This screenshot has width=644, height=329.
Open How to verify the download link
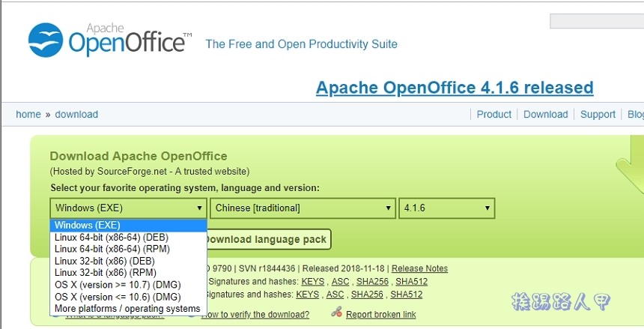tap(255, 315)
